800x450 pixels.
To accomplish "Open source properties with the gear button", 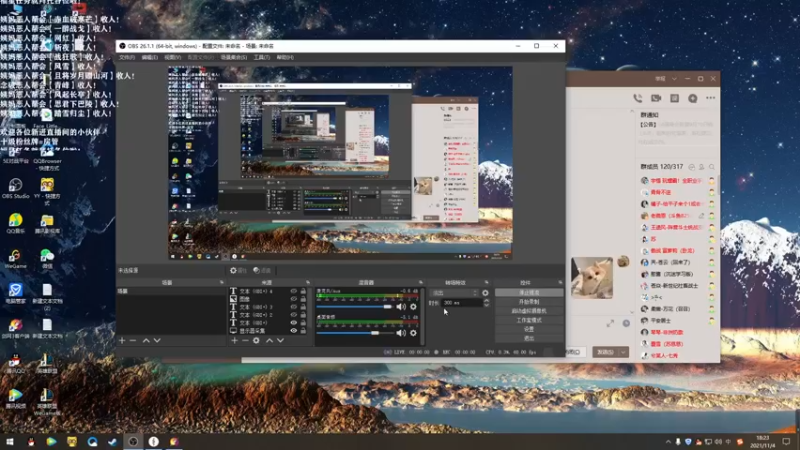I will [x=238, y=270].
